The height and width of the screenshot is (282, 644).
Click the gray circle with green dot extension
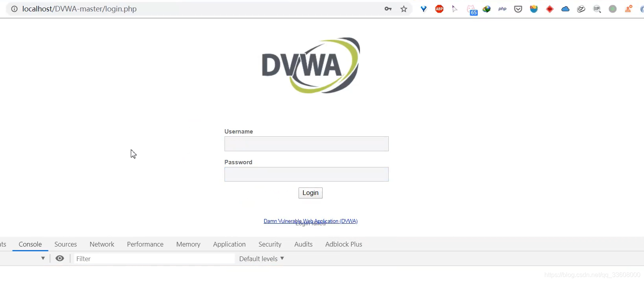click(x=613, y=9)
